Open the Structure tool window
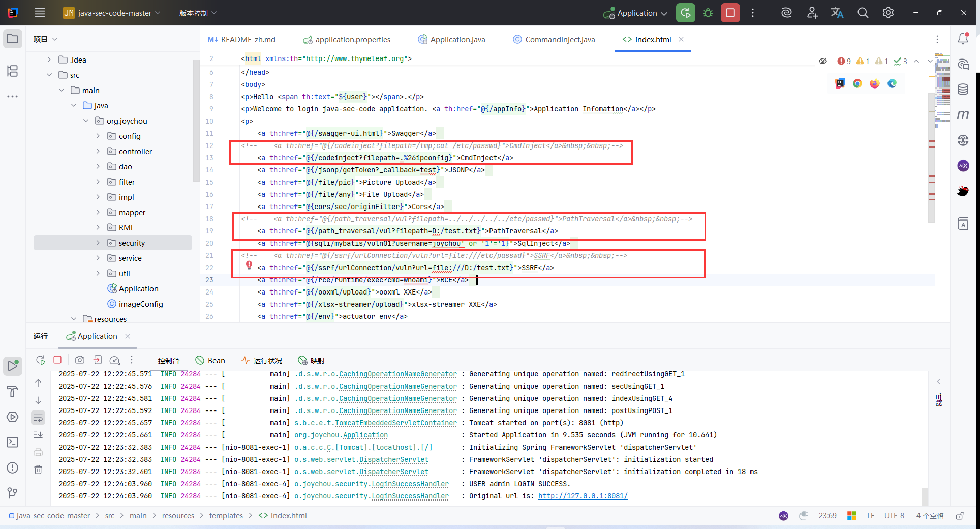980x529 pixels. coord(13,71)
